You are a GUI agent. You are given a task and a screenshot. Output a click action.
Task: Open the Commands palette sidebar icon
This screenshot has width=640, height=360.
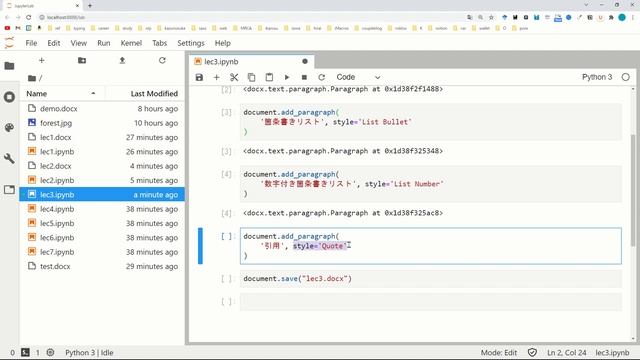[x=9, y=128]
